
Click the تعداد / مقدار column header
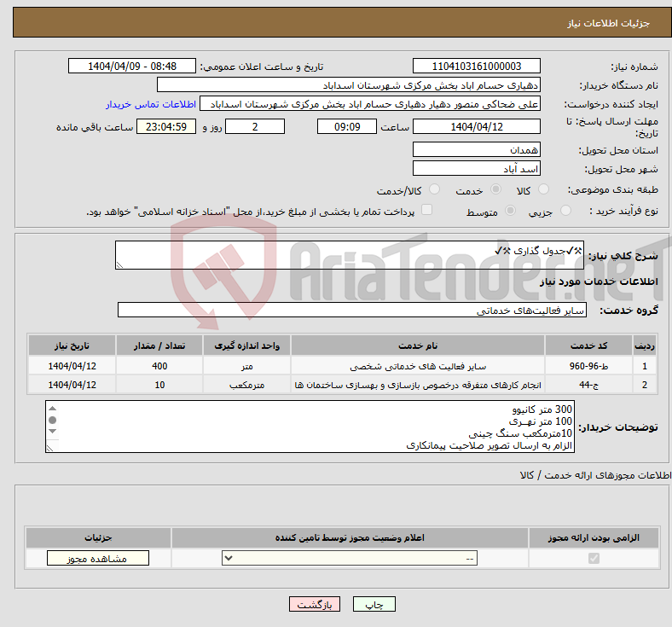tap(159, 345)
